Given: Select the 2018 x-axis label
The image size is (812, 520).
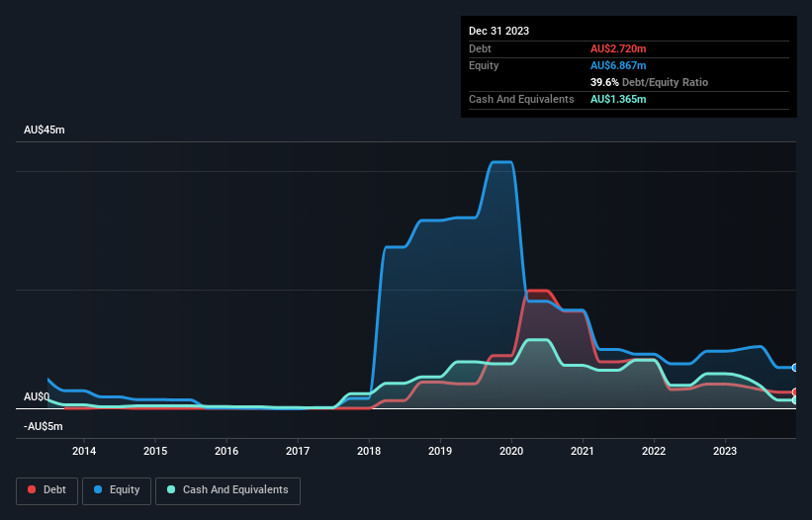Looking at the screenshot, I should pyautogui.click(x=369, y=451).
